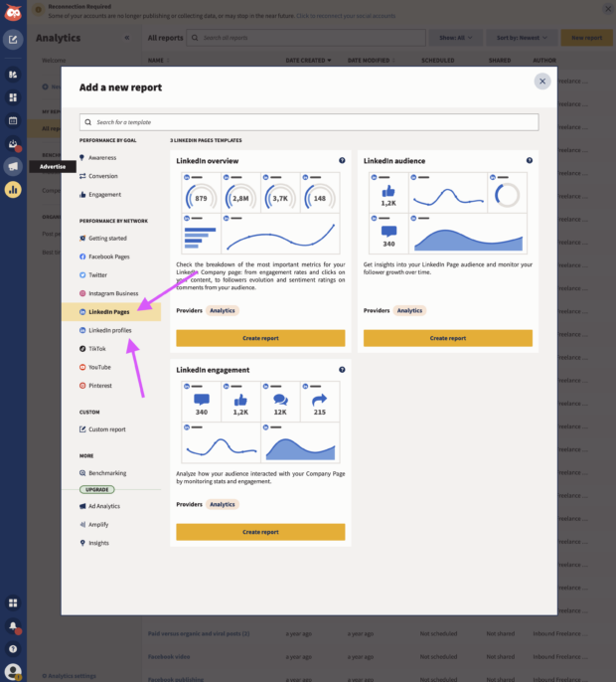616x682 pixels.
Task: Open the Sort by: Newest dropdown
Action: 522,38
